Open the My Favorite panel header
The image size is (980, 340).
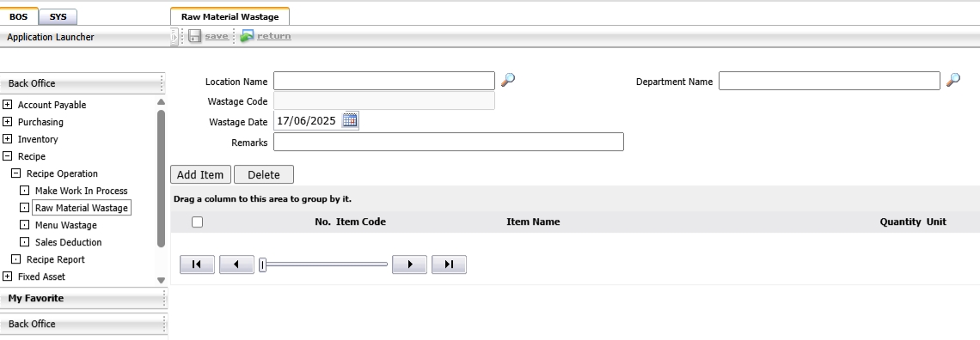click(x=83, y=298)
